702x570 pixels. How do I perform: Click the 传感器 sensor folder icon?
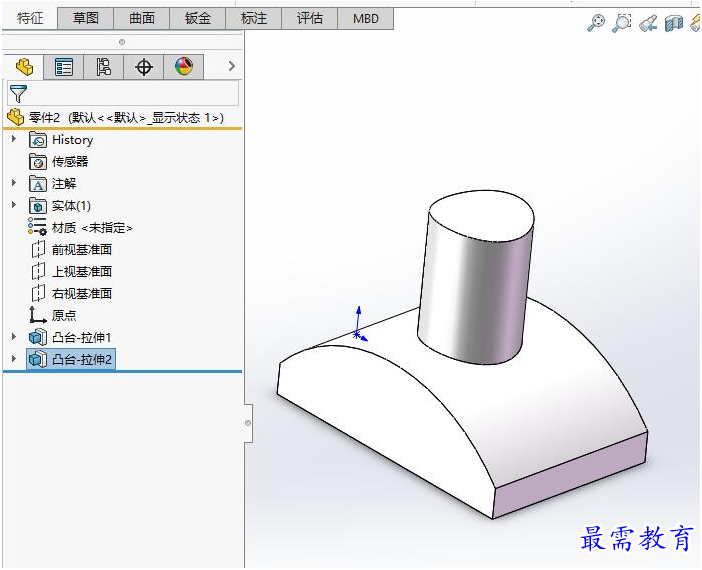coord(38,162)
